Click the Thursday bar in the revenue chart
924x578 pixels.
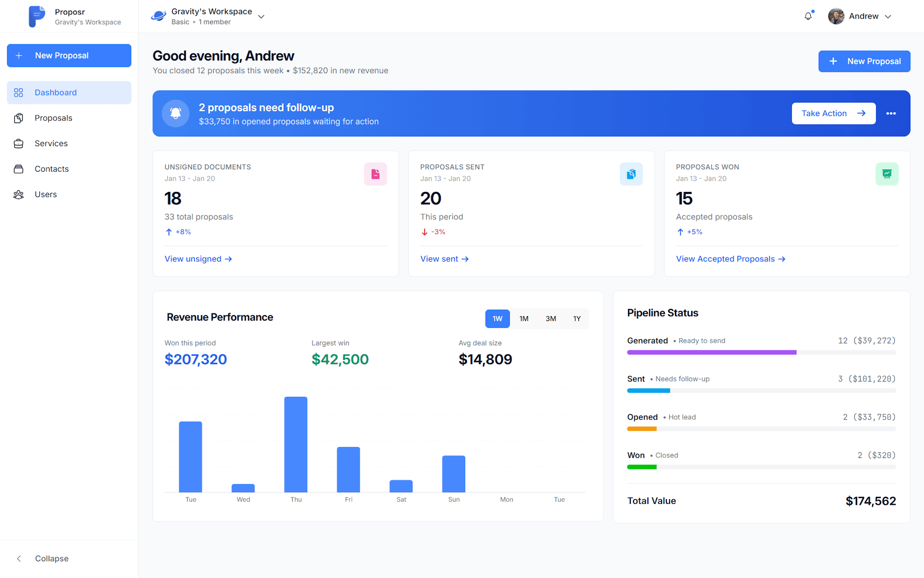coord(296,444)
